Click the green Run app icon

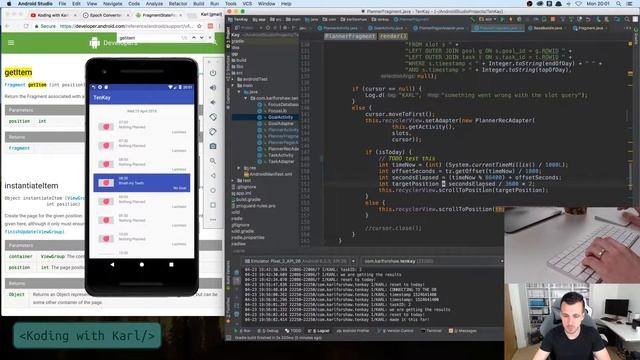pos(502,19)
